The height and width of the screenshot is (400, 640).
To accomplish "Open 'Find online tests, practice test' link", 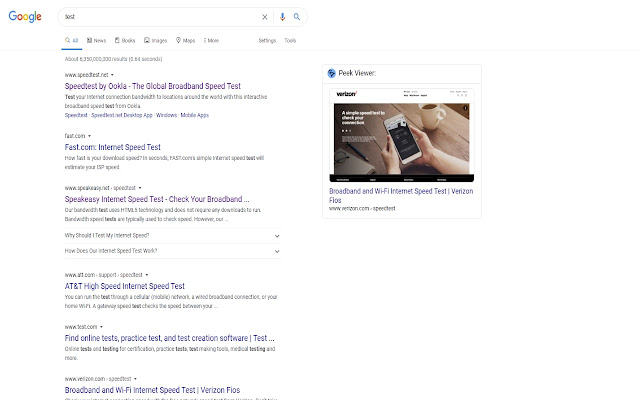I will (x=169, y=338).
